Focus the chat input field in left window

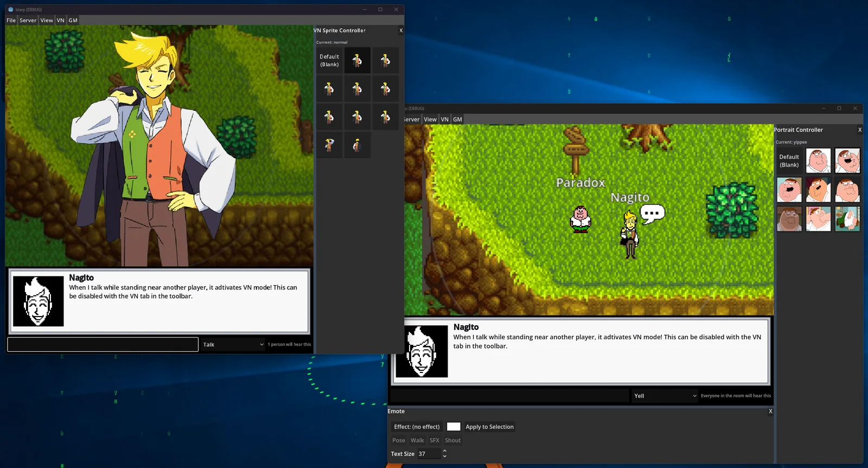(103, 344)
